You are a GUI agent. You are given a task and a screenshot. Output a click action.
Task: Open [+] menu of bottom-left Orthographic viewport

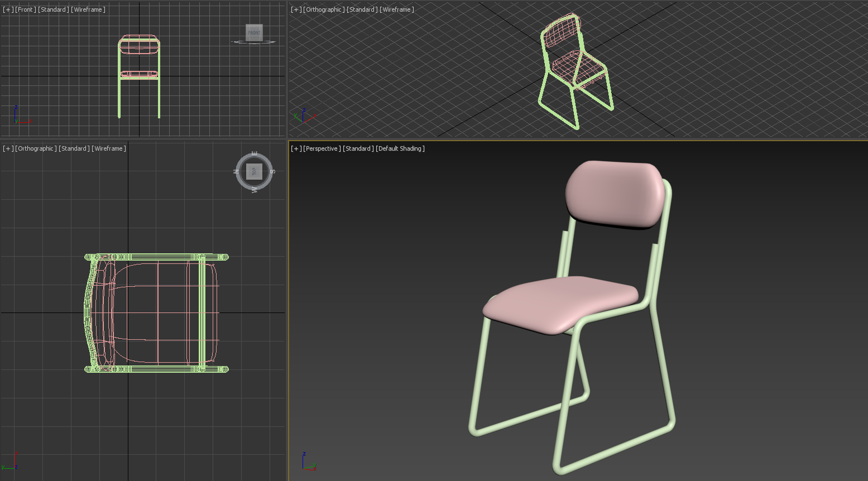[x=8, y=148]
